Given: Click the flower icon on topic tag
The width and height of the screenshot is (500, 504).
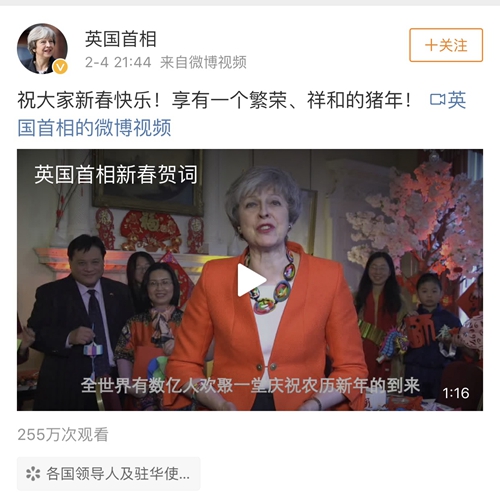Looking at the screenshot, I should coord(33,474).
